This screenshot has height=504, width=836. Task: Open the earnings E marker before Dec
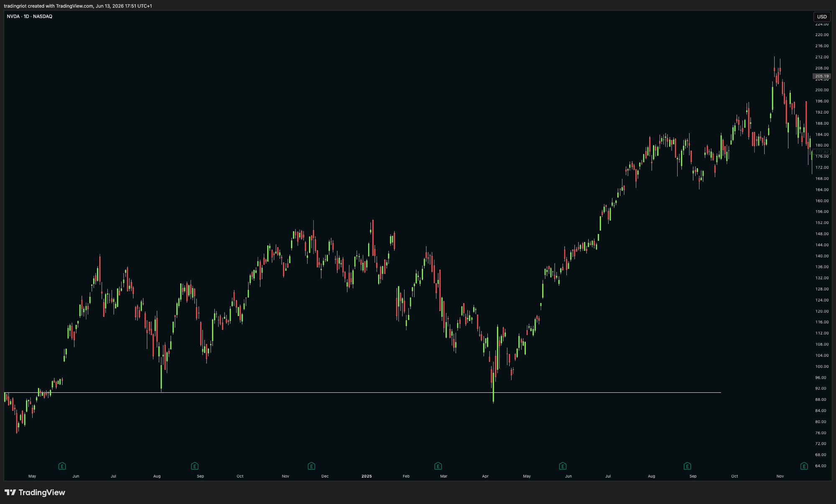(x=311, y=466)
